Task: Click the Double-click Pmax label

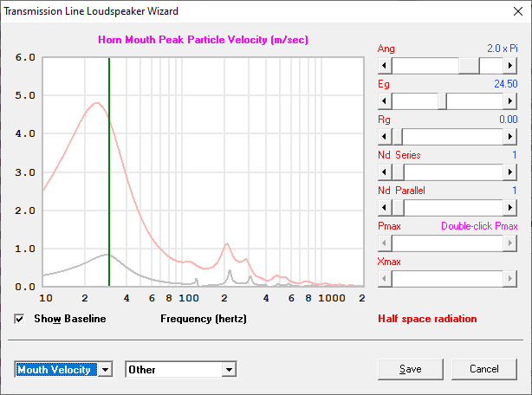Action: pos(479,226)
